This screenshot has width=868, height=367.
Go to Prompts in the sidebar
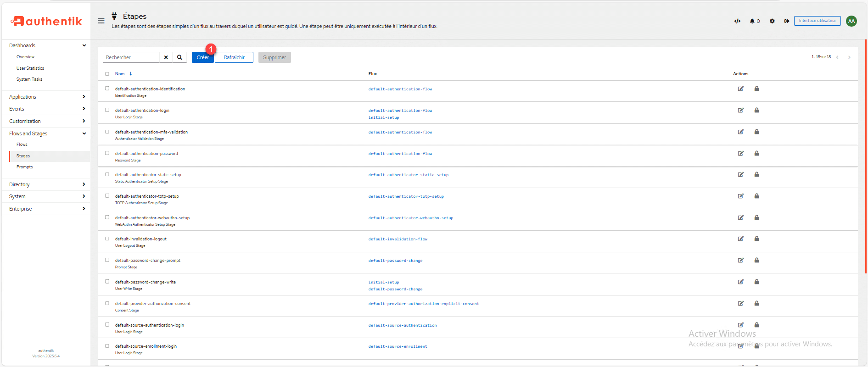coord(25,167)
